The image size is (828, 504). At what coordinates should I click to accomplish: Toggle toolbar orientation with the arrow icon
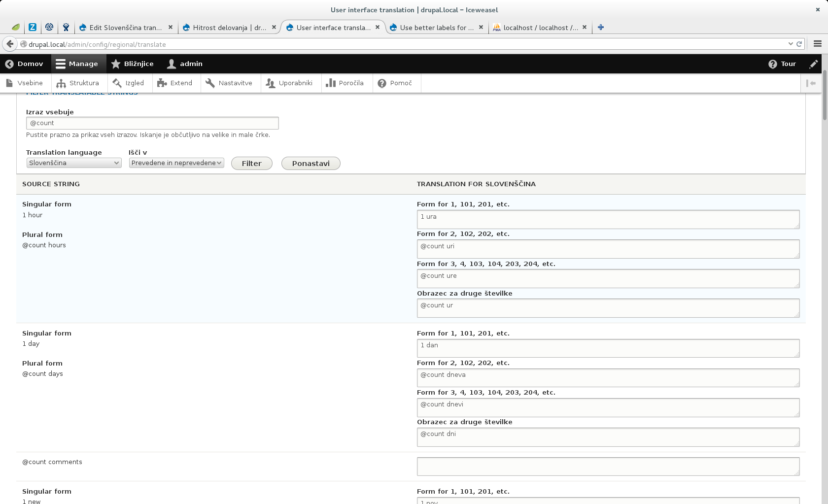tap(812, 83)
